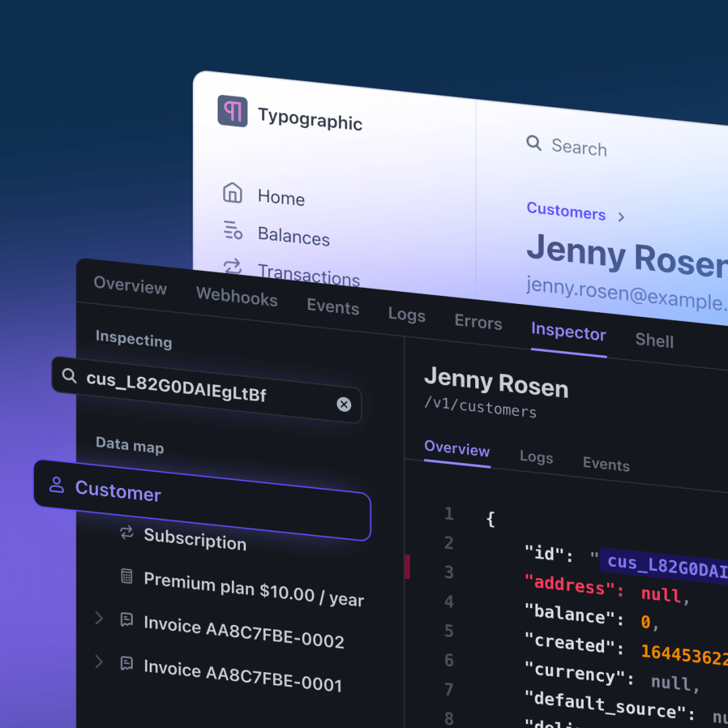Screen dimensions: 728x728
Task: Switch to the top Events tab
Action: coord(333,307)
